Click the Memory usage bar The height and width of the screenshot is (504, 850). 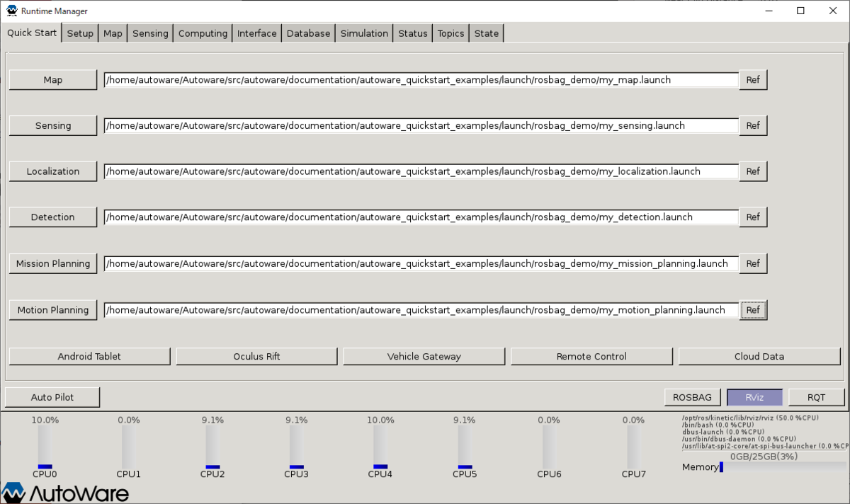(x=782, y=467)
